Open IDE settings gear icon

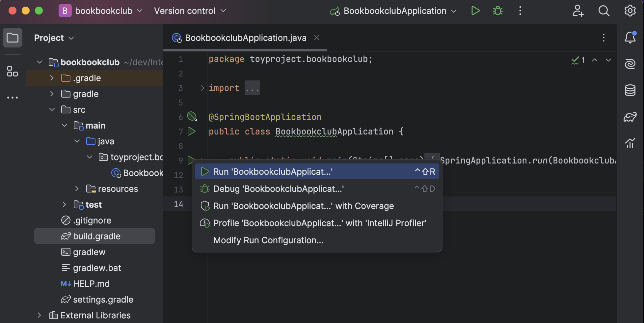coord(630,11)
